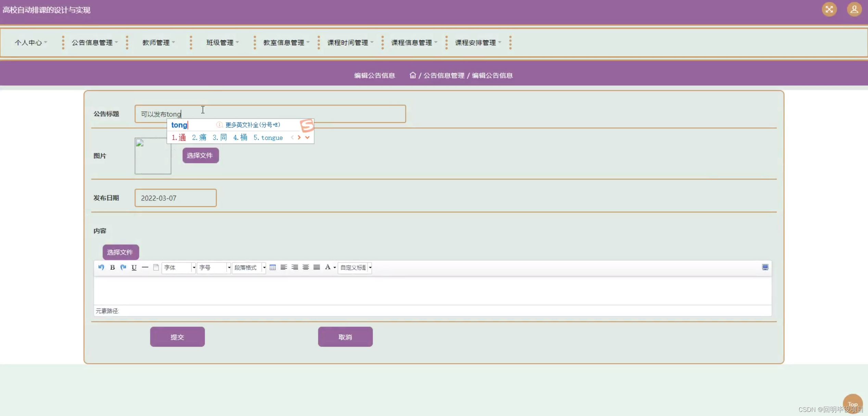Click the 取消 cancel button

point(345,337)
